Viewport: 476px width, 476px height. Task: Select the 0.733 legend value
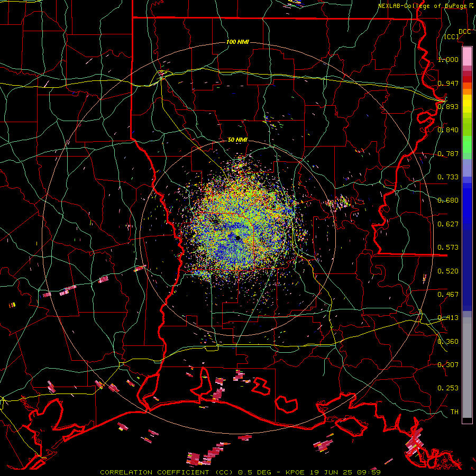448,177
